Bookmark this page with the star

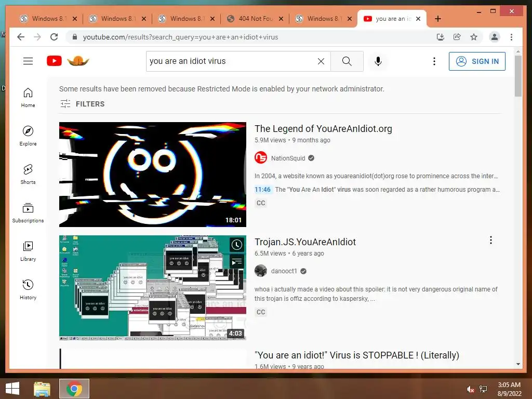click(x=474, y=37)
